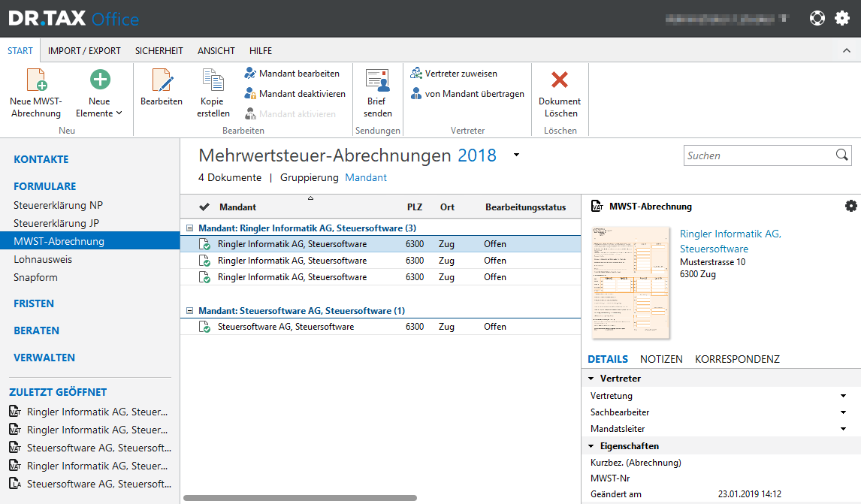Switch to the NOTIZEN tab
This screenshot has height=504, width=861.
click(661, 359)
